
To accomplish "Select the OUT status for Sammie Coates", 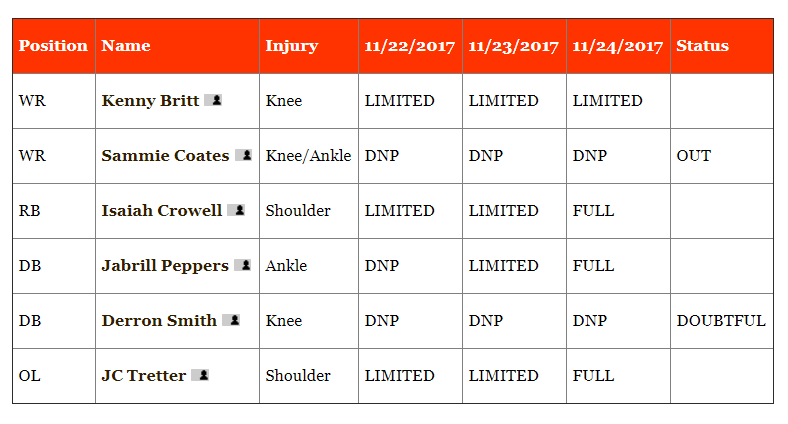I will click(x=694, y=156).
